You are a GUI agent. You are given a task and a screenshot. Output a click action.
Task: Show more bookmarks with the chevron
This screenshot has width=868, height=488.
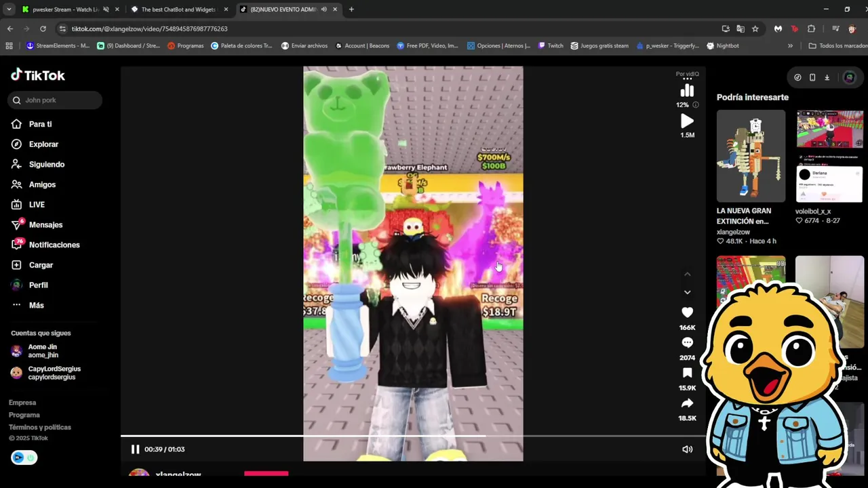pyautogui.click(x=790, y=46)
